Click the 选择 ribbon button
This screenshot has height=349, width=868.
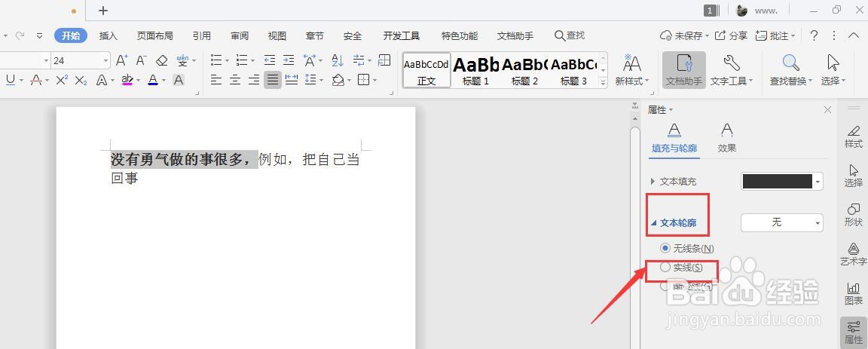click(833, 70)
